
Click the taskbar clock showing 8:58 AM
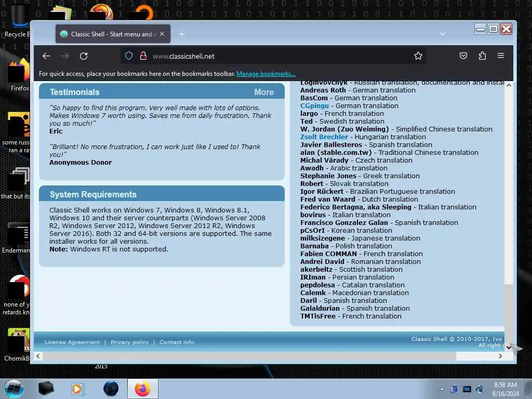[506, 389]
